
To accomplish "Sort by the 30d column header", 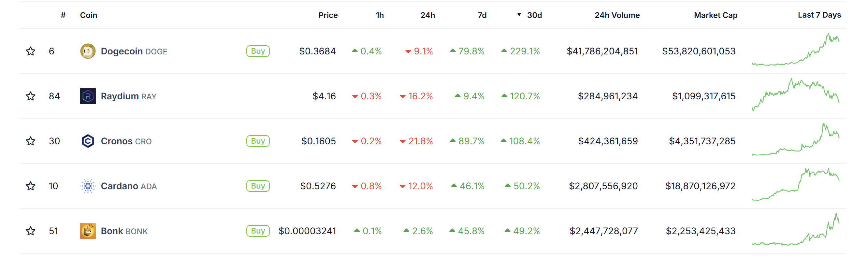I will (x=534, y=15).
